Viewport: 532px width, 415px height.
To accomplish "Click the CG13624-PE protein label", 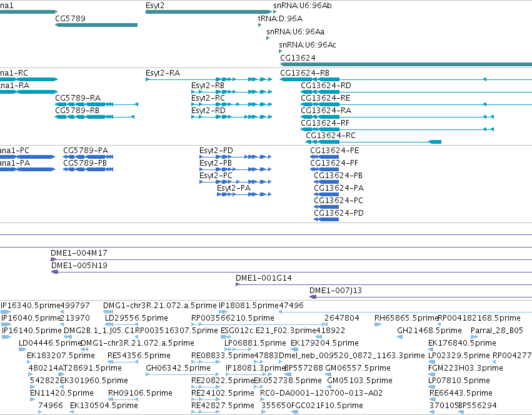I will click(334, 151).
